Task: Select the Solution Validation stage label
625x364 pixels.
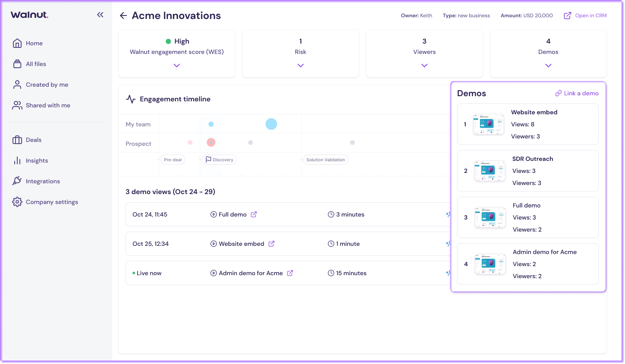Action: (x=325, y=160)
